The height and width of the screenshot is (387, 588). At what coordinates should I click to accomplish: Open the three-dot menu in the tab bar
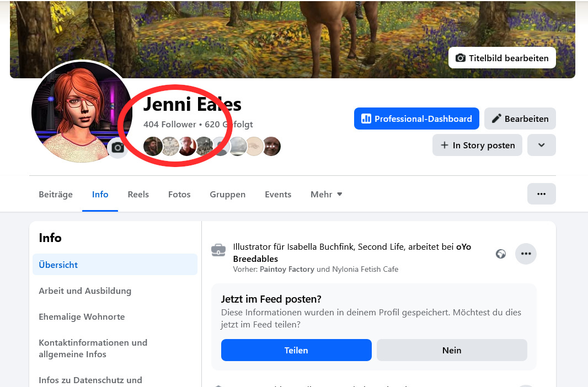tap(541, 194)
